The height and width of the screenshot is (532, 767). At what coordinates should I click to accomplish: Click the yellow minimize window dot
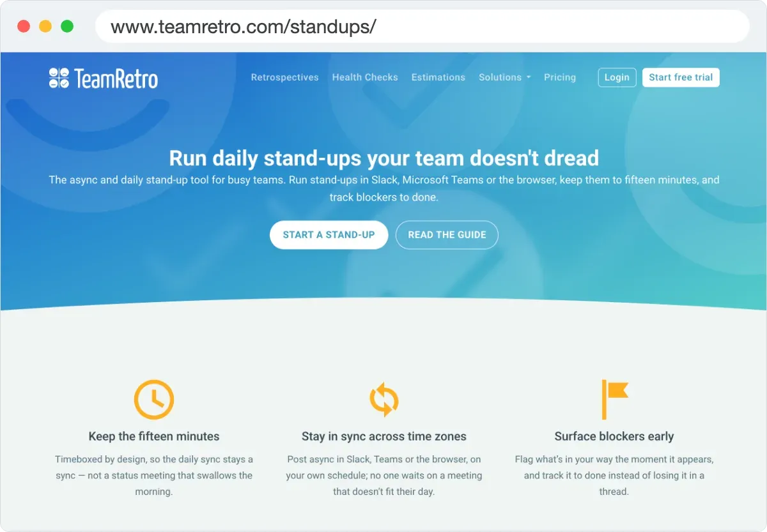coord(45,26)
